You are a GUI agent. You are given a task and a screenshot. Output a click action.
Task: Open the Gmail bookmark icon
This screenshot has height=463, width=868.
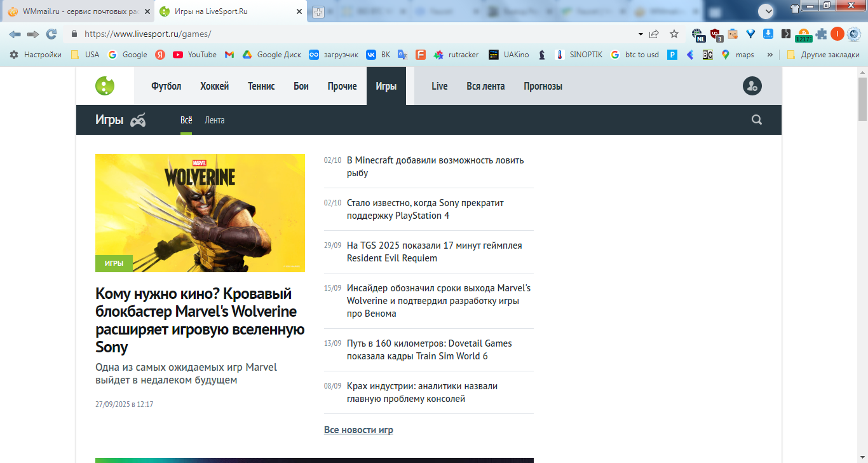pyautogui.click(x=229, y=55)
